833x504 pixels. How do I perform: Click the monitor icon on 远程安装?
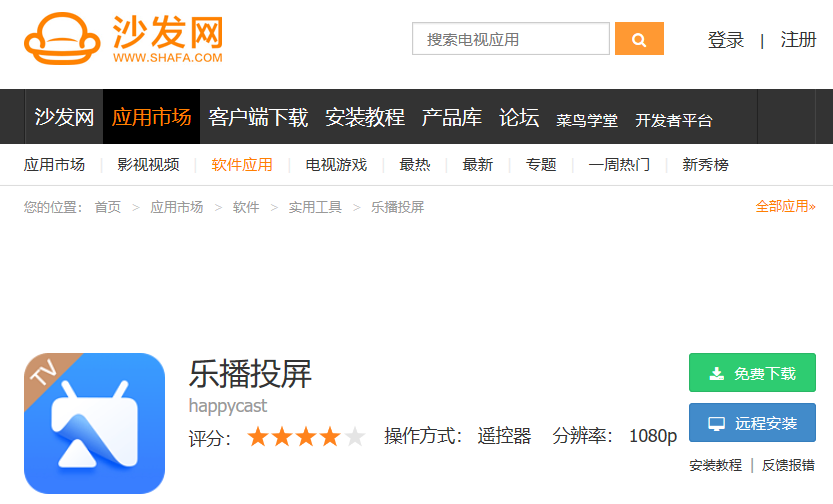click(x=717, y=423)
